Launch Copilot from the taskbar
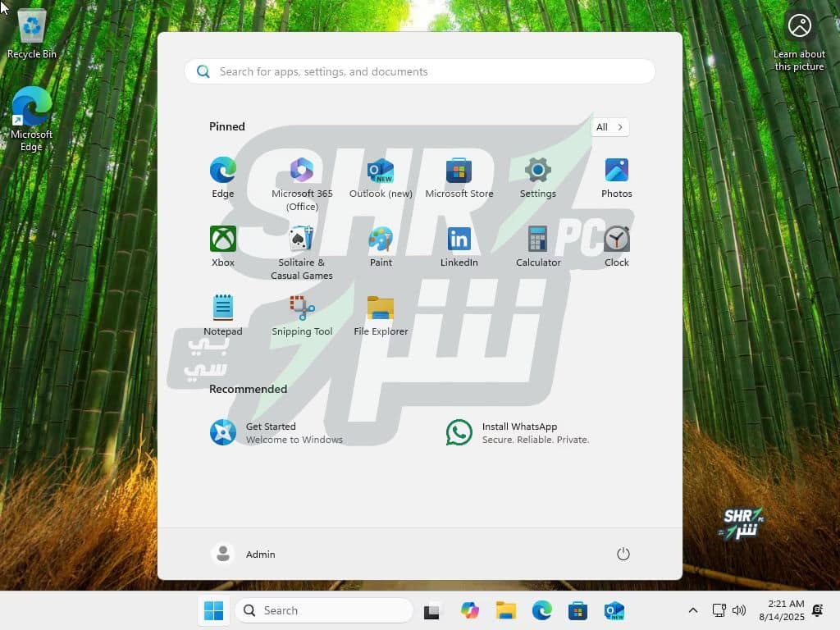Image resolution: width=840 pixels, height=630 pixels. tap(470, 610)
